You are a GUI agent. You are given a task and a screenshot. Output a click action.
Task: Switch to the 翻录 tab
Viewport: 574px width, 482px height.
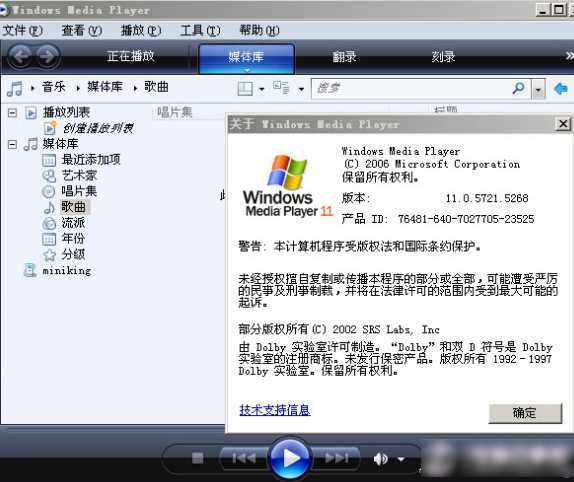pyautogui.click(x=344, y=57)
